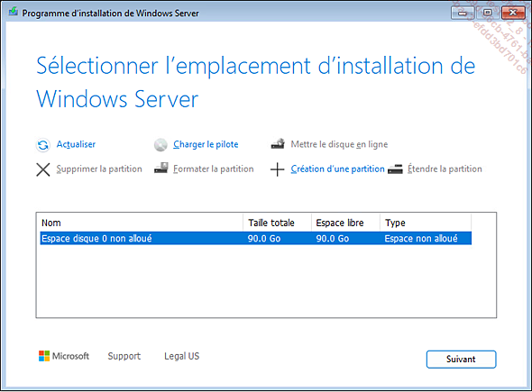Click the Étendre la partition drive icon

[x=395, y=169]
